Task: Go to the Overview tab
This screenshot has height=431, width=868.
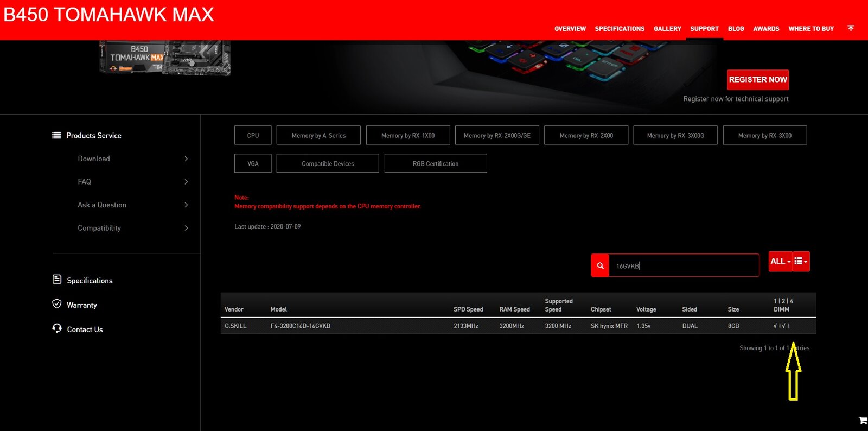Action: 570,29
